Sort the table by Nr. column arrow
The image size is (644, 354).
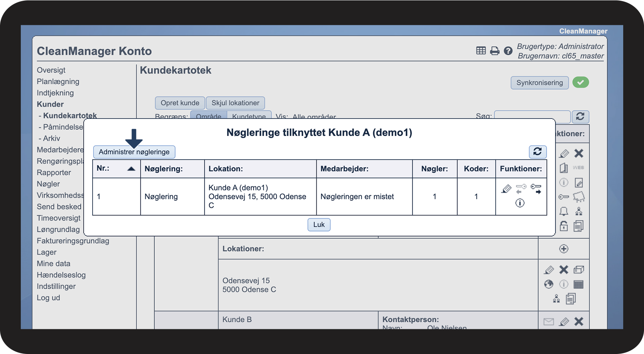coord(131,168)
